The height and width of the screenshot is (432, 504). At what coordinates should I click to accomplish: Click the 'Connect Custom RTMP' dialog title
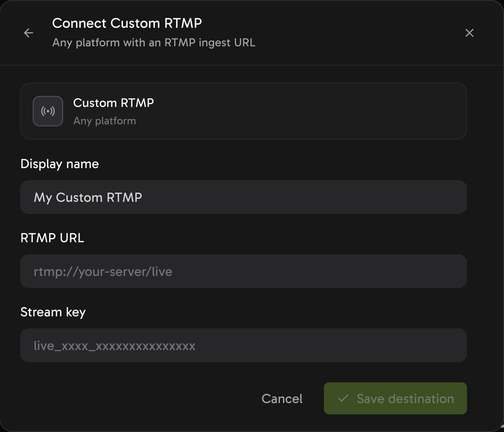pyautogui.click(x=127, y=23)
